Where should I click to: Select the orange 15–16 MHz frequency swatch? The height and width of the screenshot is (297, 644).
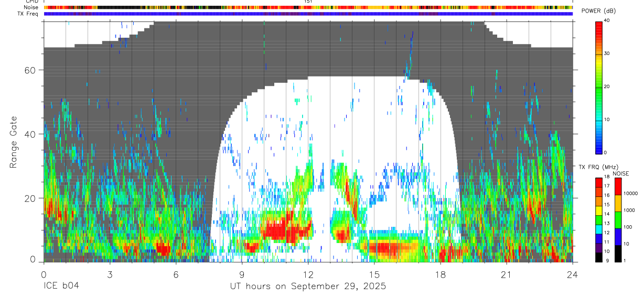[598, 201]
